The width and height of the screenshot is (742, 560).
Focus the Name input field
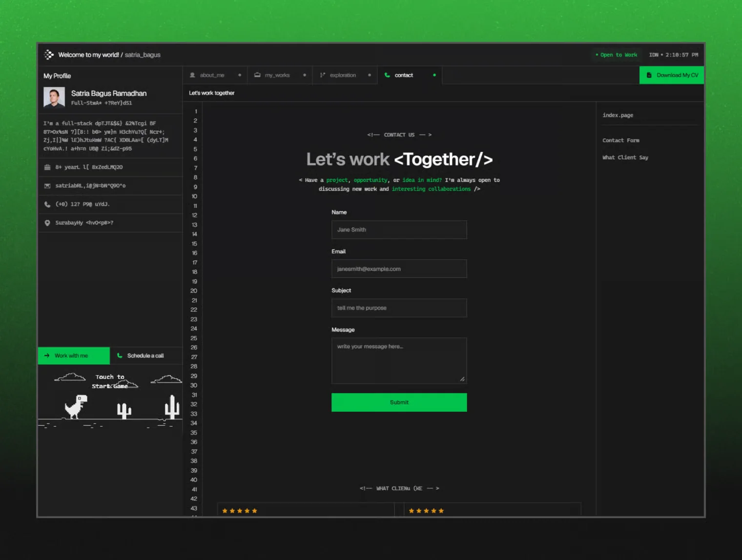pos(399,230)
